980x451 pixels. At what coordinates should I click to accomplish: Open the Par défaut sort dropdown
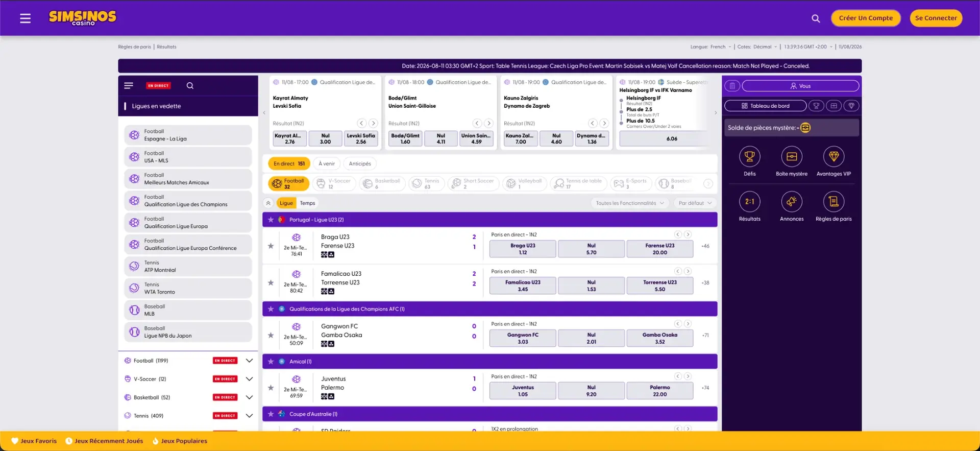click(x=695, y=203)
